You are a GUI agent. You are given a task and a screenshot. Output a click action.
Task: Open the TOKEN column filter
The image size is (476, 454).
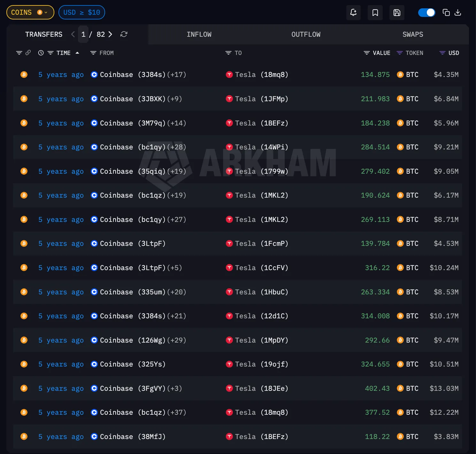(400, 53)
